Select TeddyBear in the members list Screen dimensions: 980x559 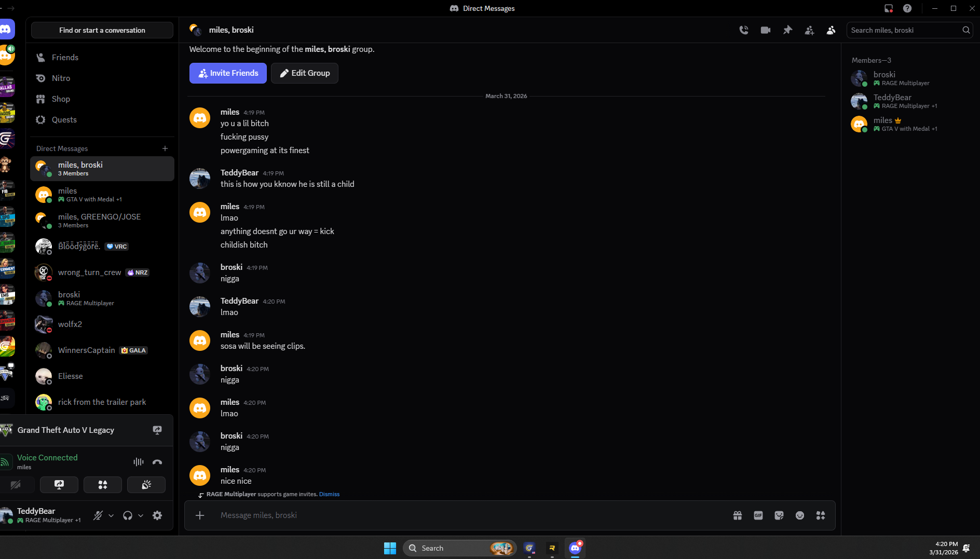[909, 101]
